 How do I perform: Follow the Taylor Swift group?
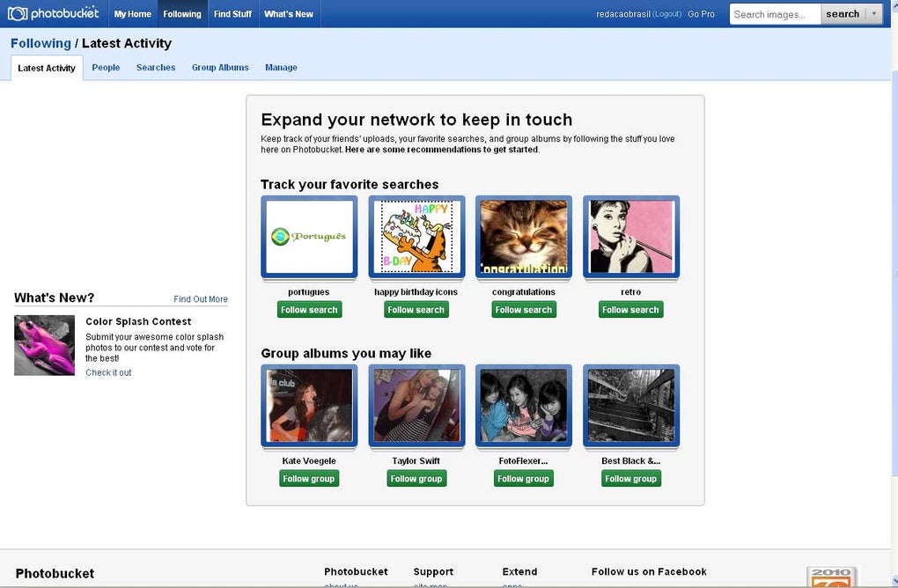coord(416,479)
